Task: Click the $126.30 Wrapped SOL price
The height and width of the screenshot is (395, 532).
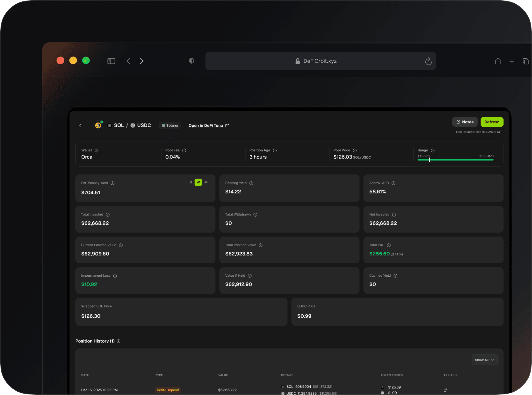Action: [91, 316]
